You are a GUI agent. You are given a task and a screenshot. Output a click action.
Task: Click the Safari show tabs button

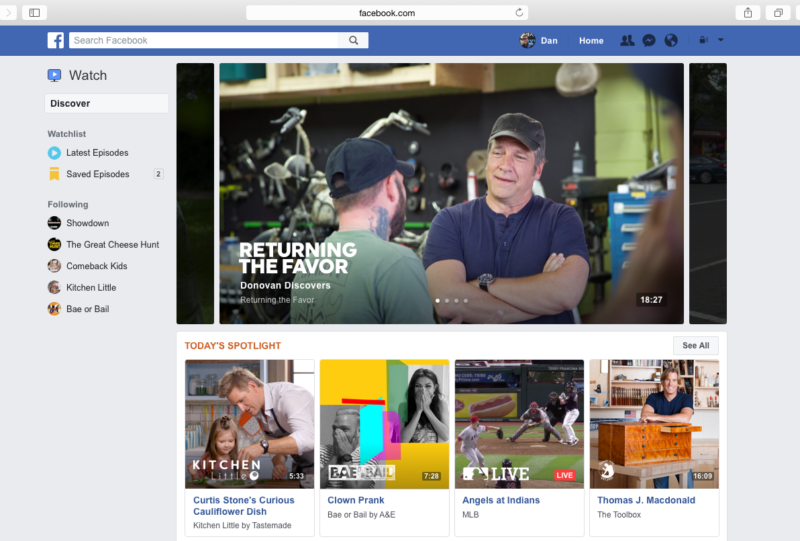(778, 13)
